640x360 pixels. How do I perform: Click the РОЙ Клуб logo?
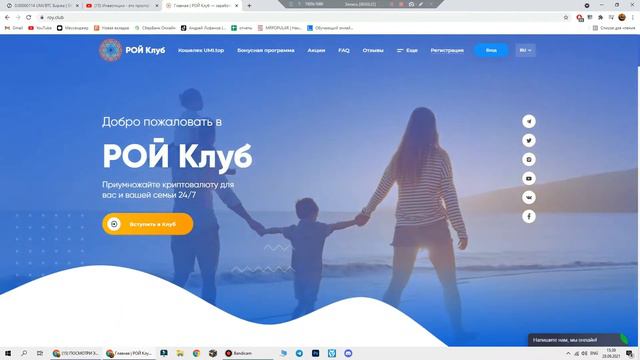(x=132, y=50)
